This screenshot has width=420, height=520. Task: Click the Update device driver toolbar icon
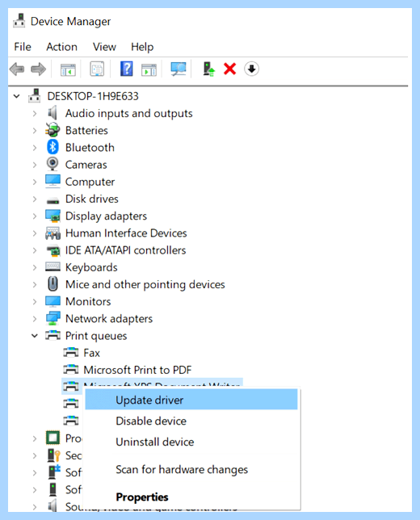(x=208, y=69)
